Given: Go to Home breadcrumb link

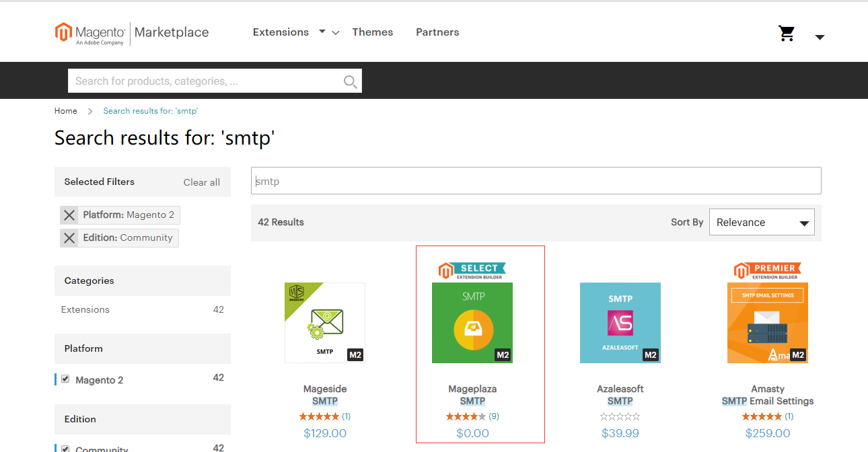Looking at the screenshot, I should 66,111.
